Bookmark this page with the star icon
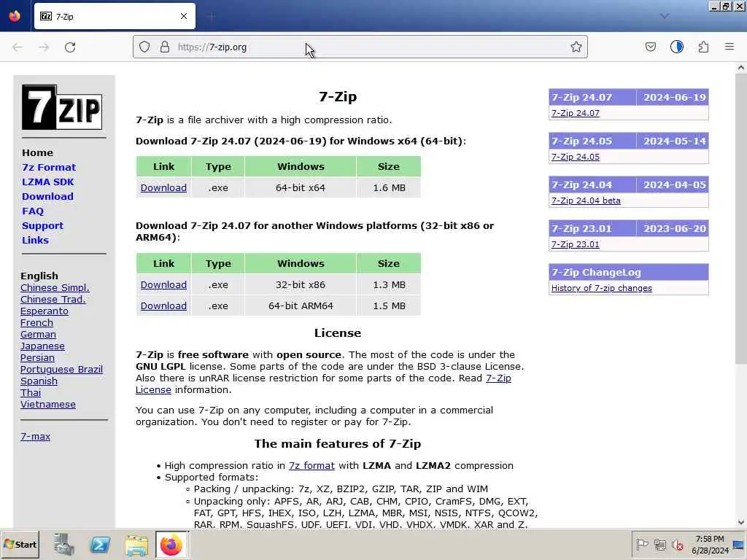 point(576,47)
